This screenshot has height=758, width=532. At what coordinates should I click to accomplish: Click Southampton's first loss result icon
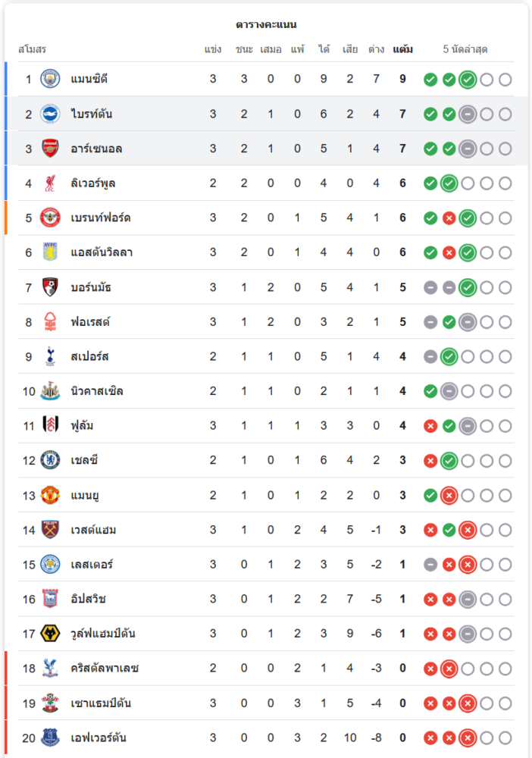coord(430,703)
